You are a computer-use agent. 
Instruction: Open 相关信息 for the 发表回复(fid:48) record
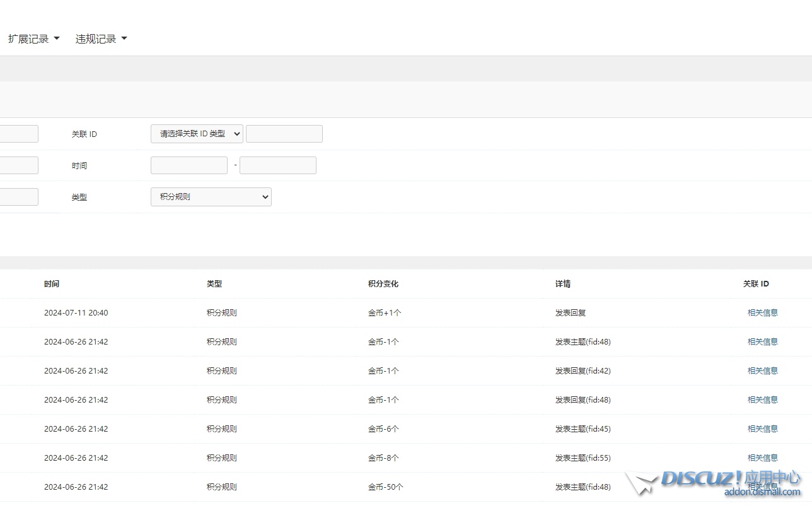(x=762, y=400)
